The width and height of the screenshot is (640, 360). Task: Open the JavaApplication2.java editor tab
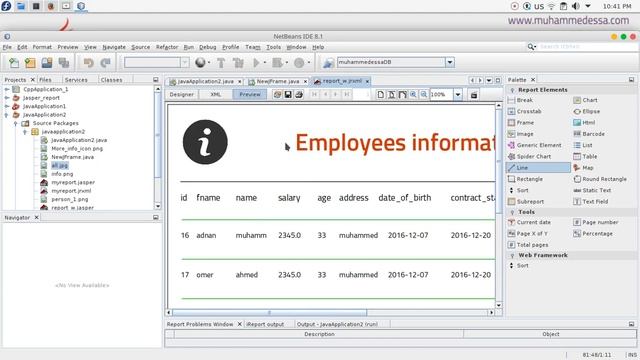(x=205, y=82)
